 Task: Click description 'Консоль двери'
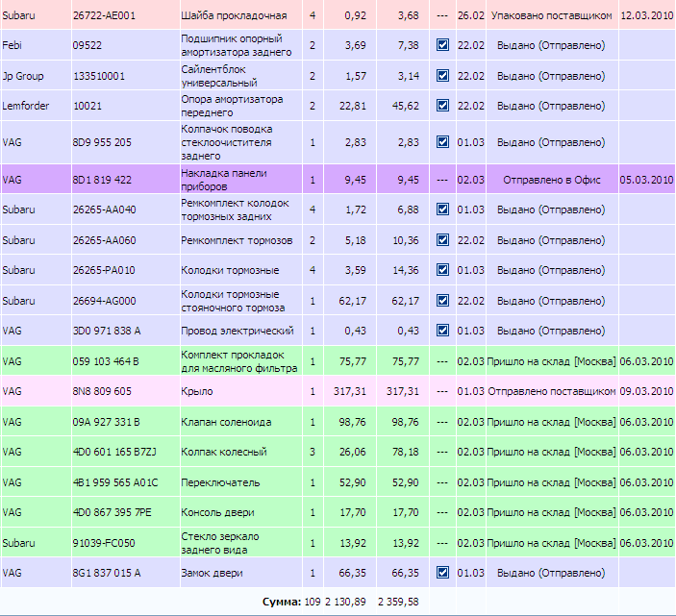point(217,512)
